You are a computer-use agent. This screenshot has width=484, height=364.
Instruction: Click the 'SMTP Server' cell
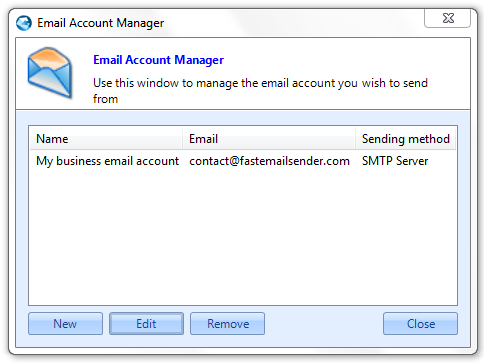click(395, 161)
